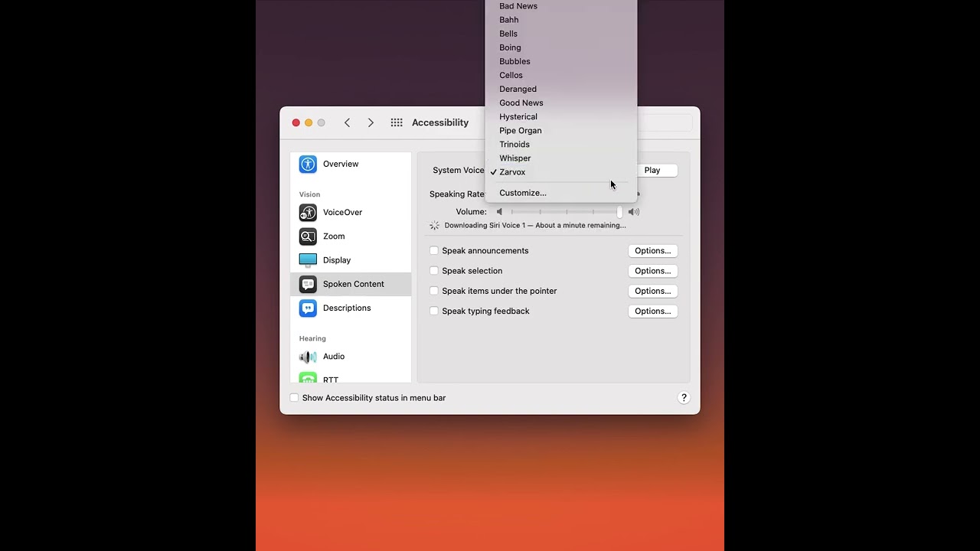The image size is (980, 551).
Task: Go back with the left chevron
Action: [x=347, y=122]
